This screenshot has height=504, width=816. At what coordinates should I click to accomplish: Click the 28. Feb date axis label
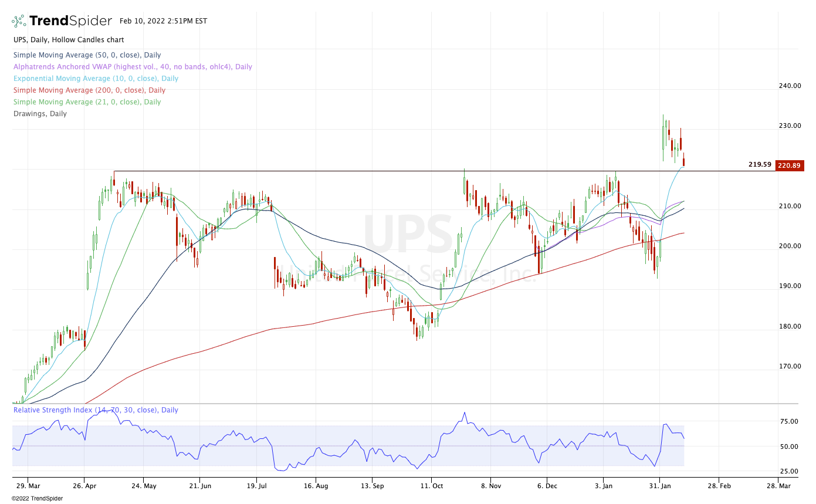pyautogui.click(x=719, y=486)
